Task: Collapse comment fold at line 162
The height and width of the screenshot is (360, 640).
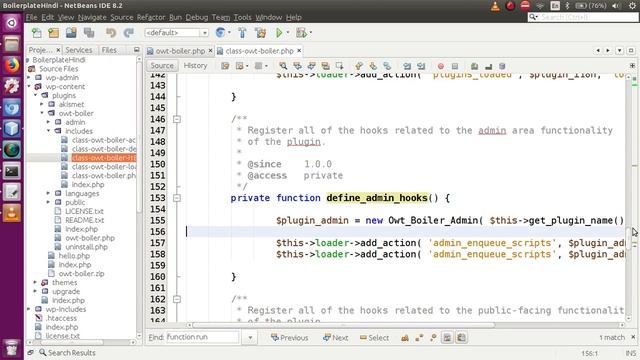Action: tap(177, 299)
